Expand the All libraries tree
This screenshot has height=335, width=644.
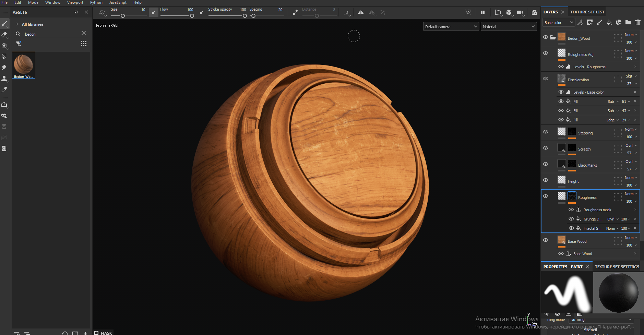(17, 24)
